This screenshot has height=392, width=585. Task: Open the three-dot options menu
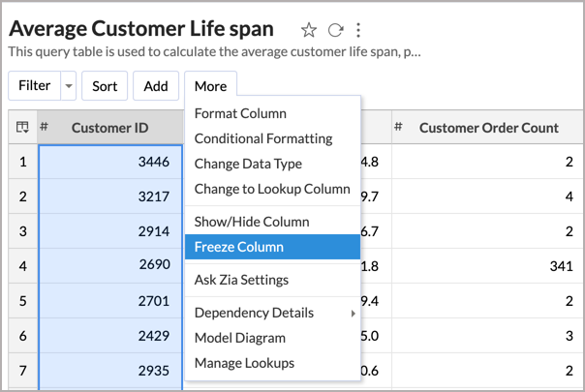(358, 30)
